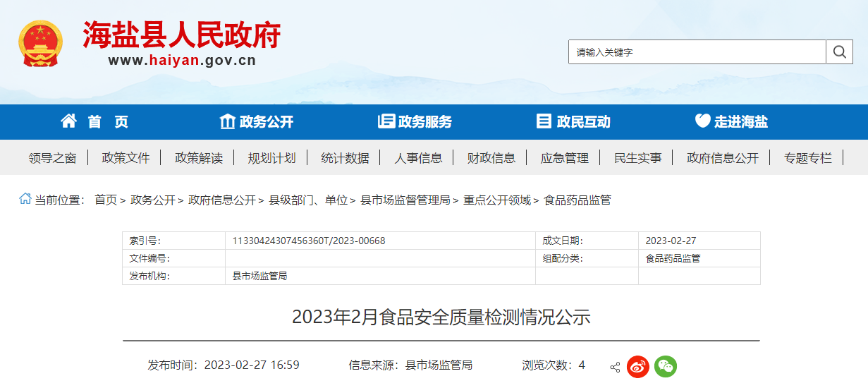
Task: Open 领导之窗 submenu link
Action: coord(52,158)
